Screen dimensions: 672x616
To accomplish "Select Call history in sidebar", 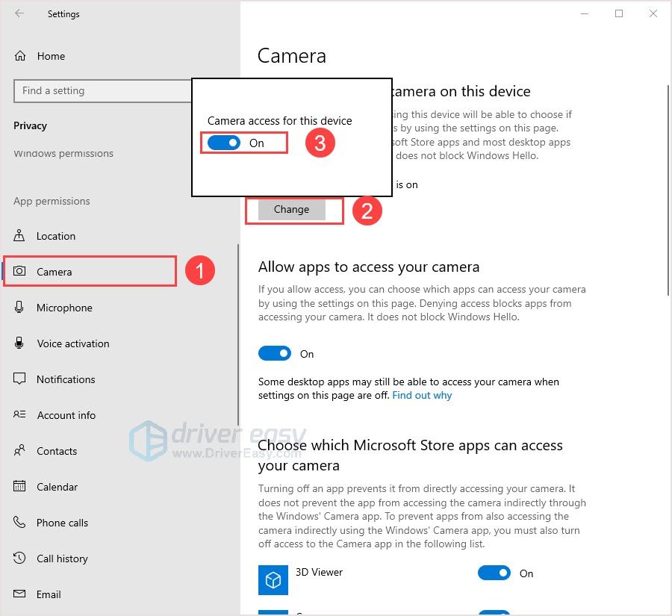I will 62,559.
